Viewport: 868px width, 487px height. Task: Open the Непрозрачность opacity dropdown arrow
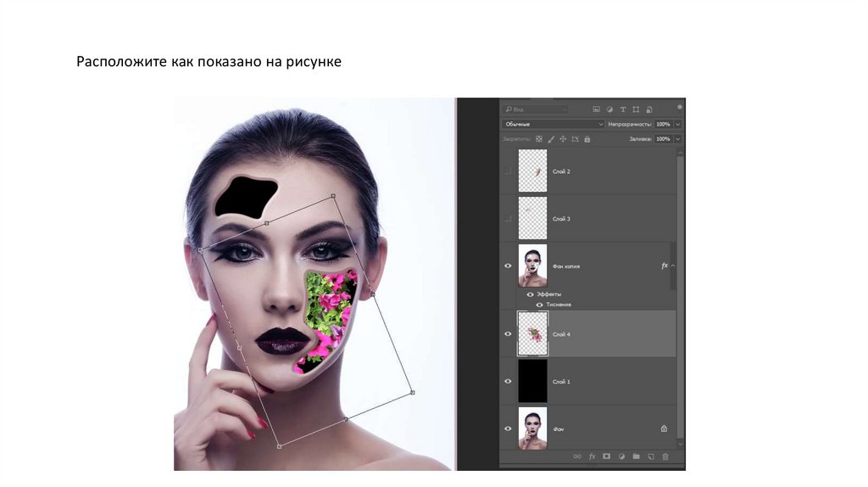coord(678,124)
